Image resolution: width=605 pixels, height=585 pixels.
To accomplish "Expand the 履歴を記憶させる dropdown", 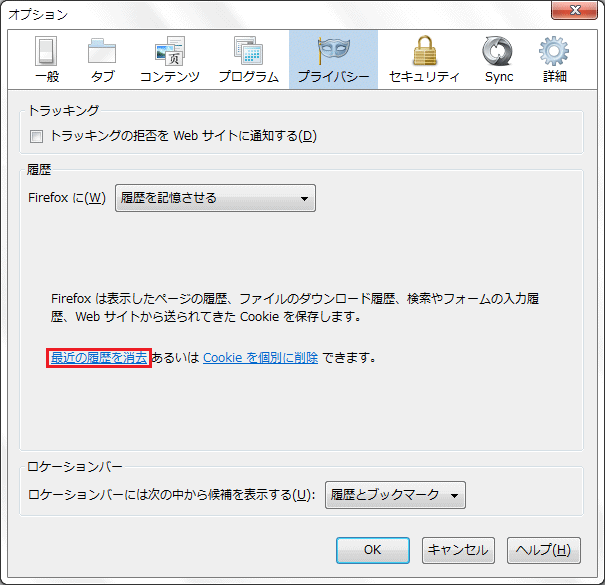I will tap(215, 198).
